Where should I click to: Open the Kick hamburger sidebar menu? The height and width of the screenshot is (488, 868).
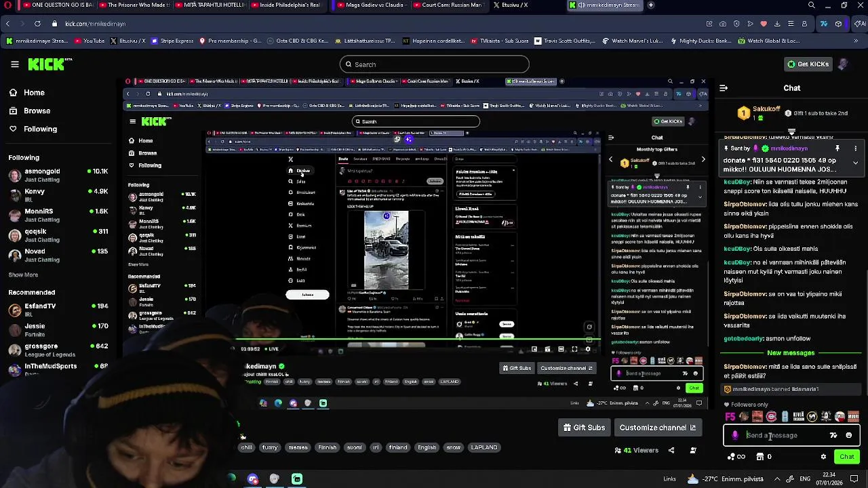point(14,64)
